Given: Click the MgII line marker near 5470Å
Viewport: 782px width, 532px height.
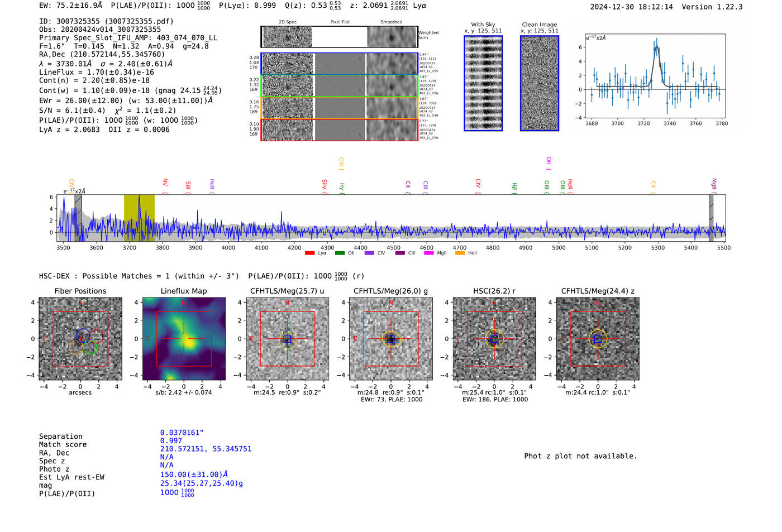Looking at the screenshot, I should click(714, 185).
